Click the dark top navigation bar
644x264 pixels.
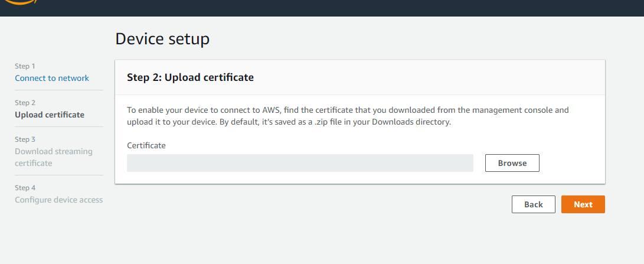[354, 8]
